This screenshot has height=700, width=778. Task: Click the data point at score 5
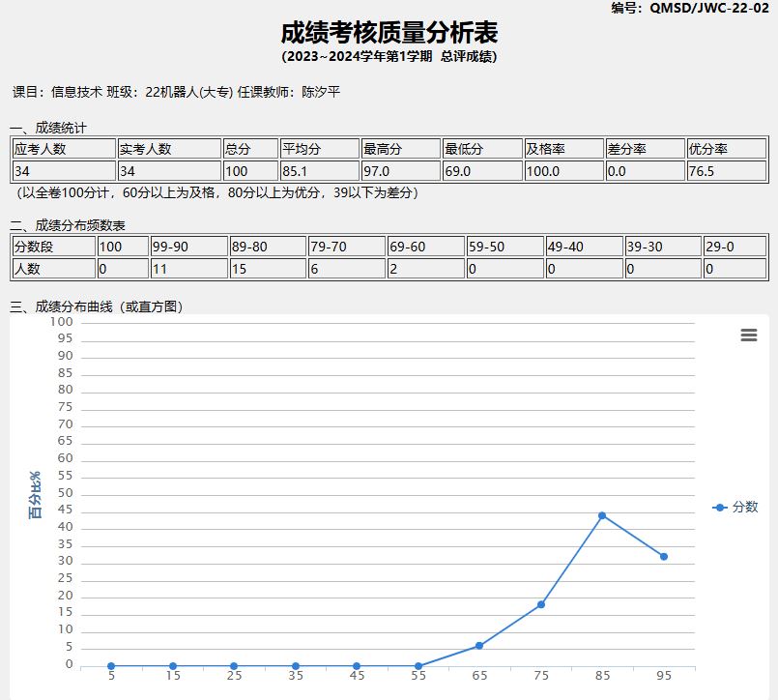(111, 666)
